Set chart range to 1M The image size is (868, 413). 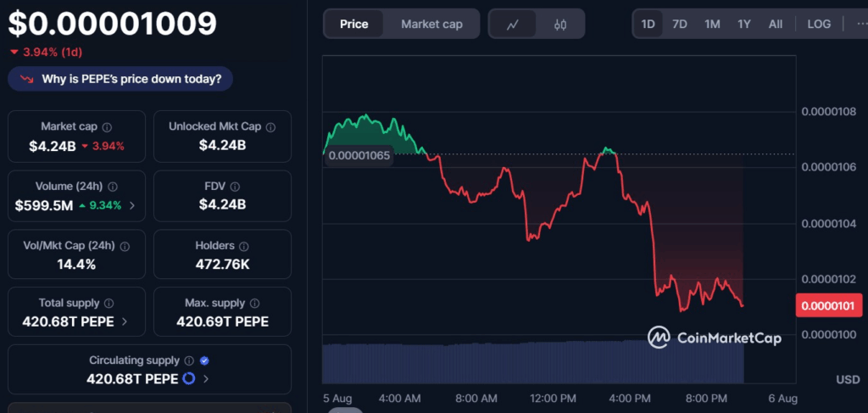click(712, 24)
